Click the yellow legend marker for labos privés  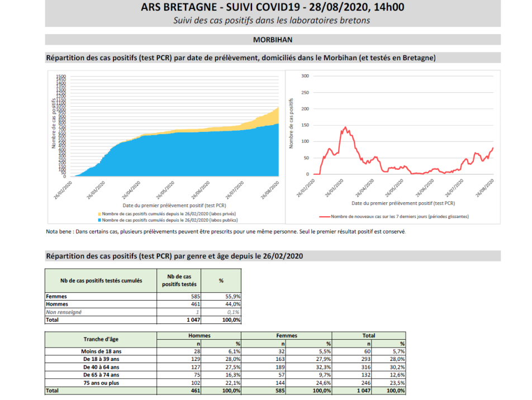[99, 214]
